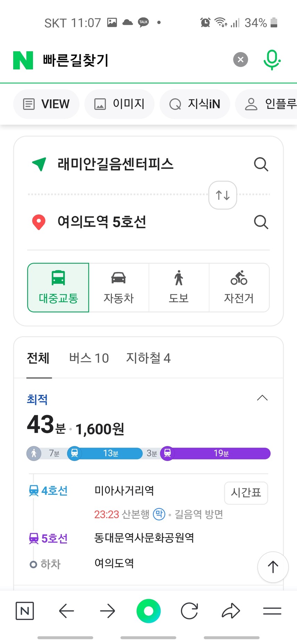Tap search icon next to 여의도역 5호선
The width and height of the screenshot is (297, 644).
[x=261, y=222]
